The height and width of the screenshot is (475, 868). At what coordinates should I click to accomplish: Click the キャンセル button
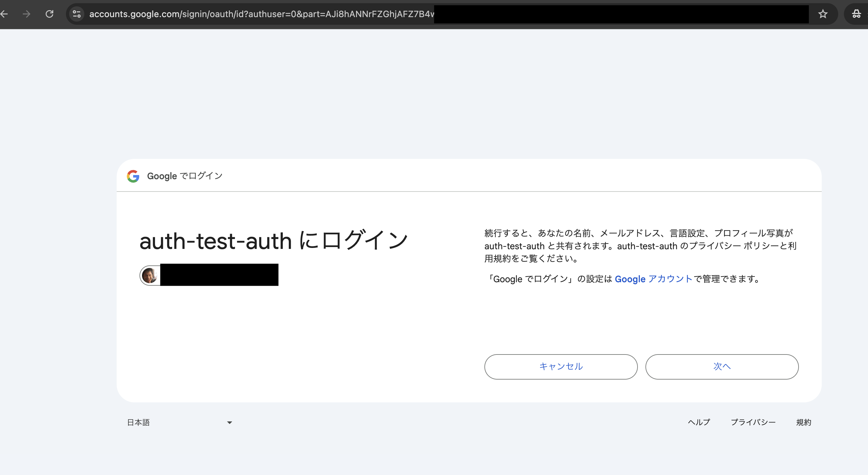tap(560, 367)
